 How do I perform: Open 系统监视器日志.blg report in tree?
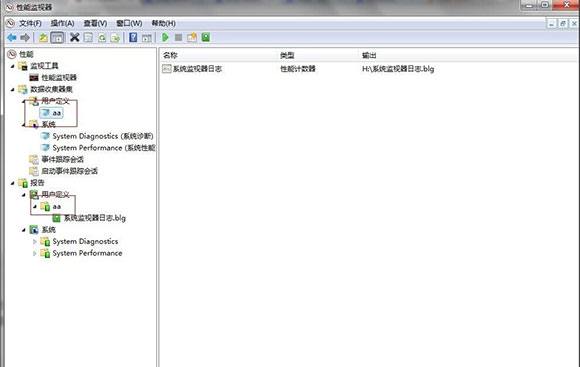[95, 218]
